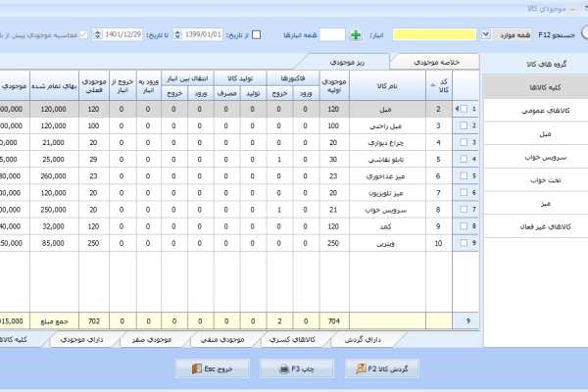Click sort arrow in کد کالا column header
Image resolution: width=588 pixels, height=392 pixels.
(432, 85)
